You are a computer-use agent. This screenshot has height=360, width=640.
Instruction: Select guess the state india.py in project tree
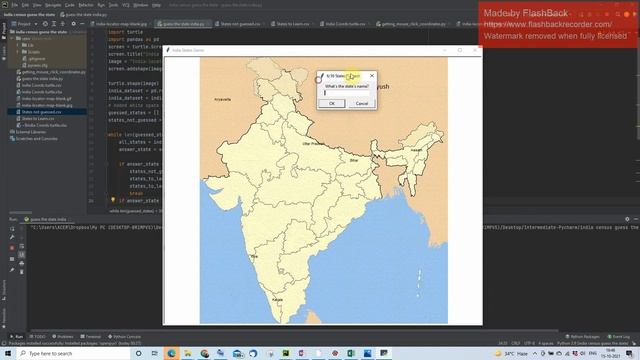coord(40,78)
